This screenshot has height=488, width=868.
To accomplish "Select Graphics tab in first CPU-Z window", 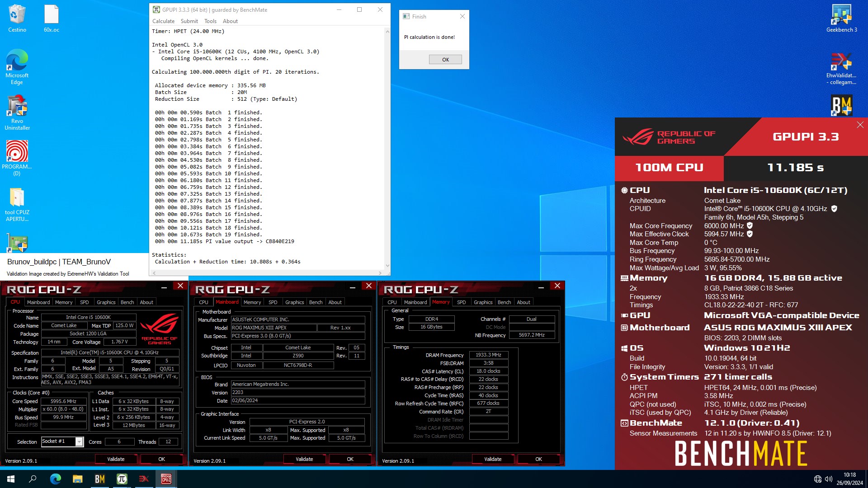I will [x=106, y=302].
